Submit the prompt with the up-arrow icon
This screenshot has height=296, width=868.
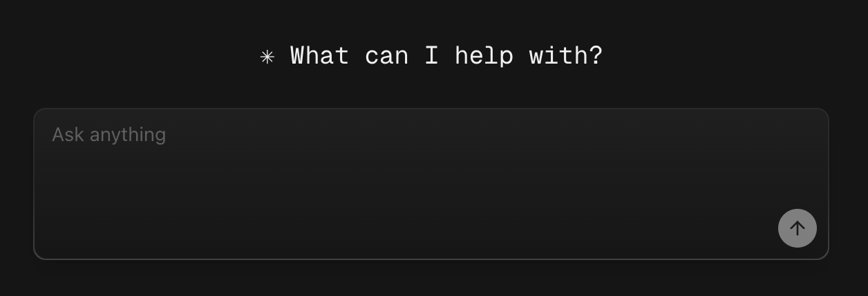[x=797, y=228]
